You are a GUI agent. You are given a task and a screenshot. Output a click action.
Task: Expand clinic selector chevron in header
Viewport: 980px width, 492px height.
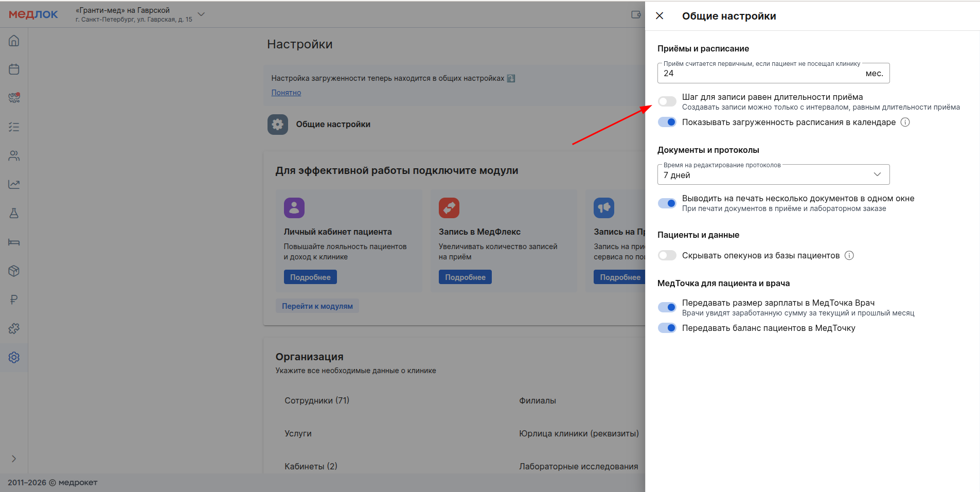201,14
